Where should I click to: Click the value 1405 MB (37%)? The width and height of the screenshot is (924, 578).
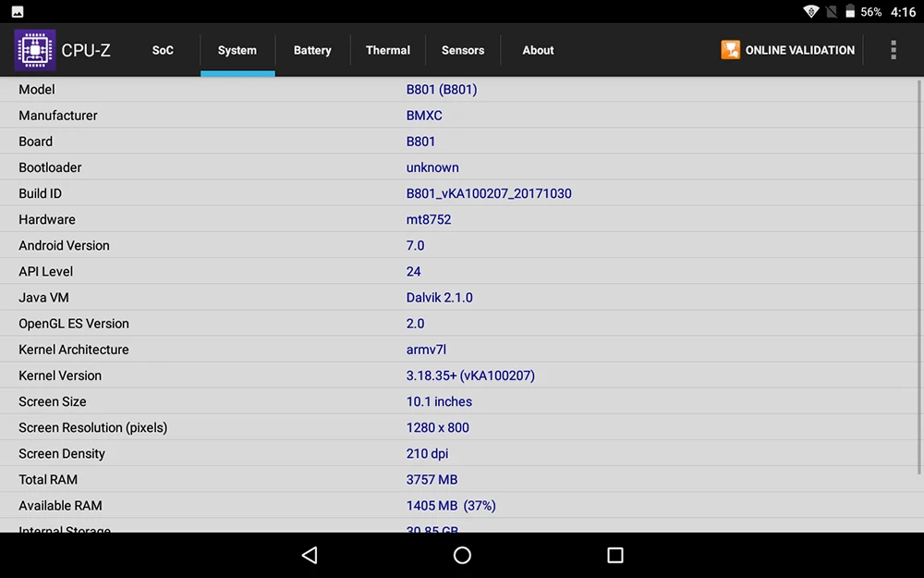point(451,506)
